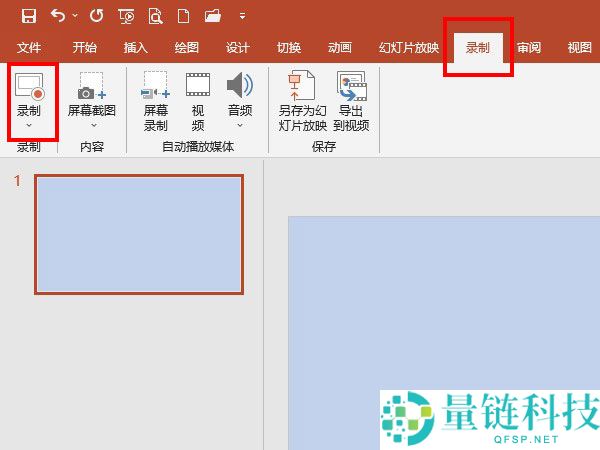Click the 屏幕录制 icon
The width and height of the screenshot is (600, 450).
pyautogui.click(x=155, y=85)
